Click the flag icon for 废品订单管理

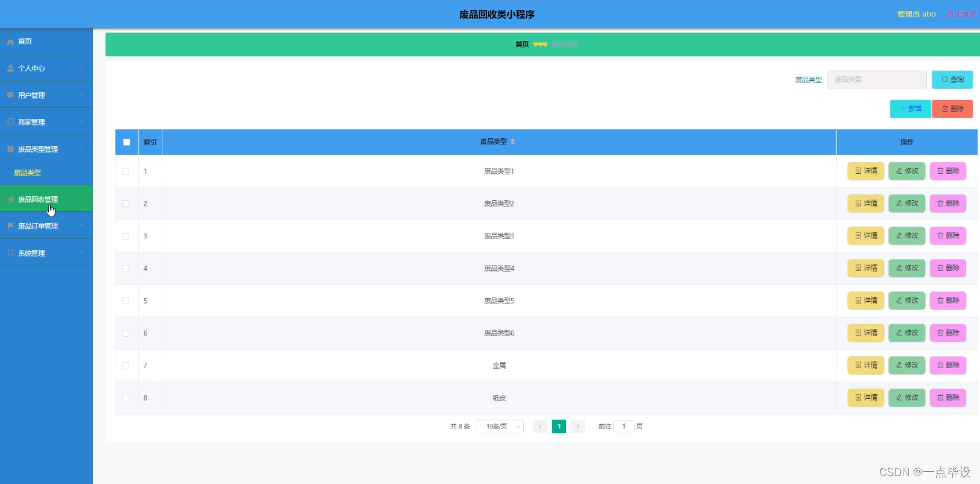point(10,226)
